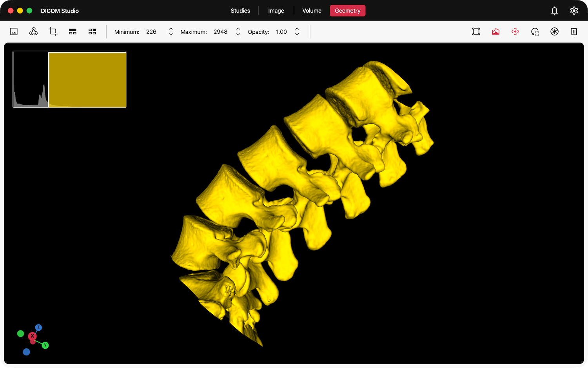Click the Minimum value 226 field
Viewport: 588px width, 368px height.
pyautogui.click(x=151, y=32)
